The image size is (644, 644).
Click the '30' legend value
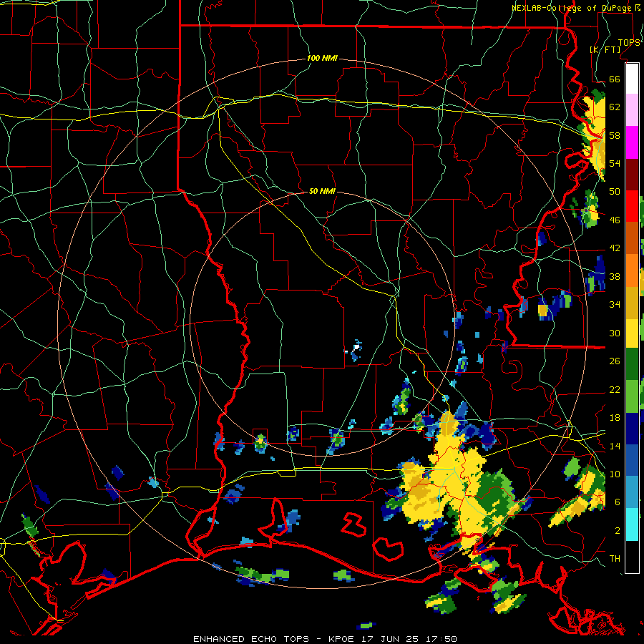coord(615,333)
